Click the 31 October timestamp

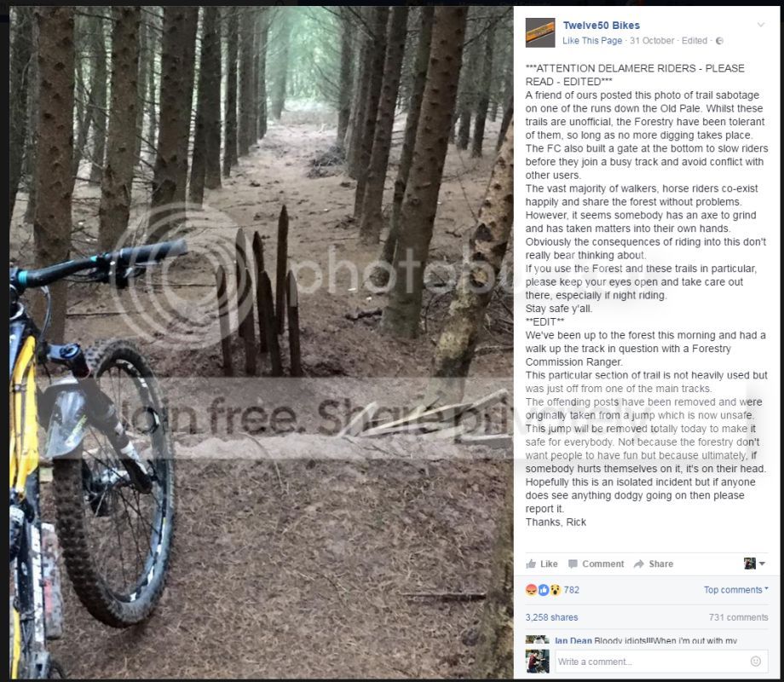point(652,41)
